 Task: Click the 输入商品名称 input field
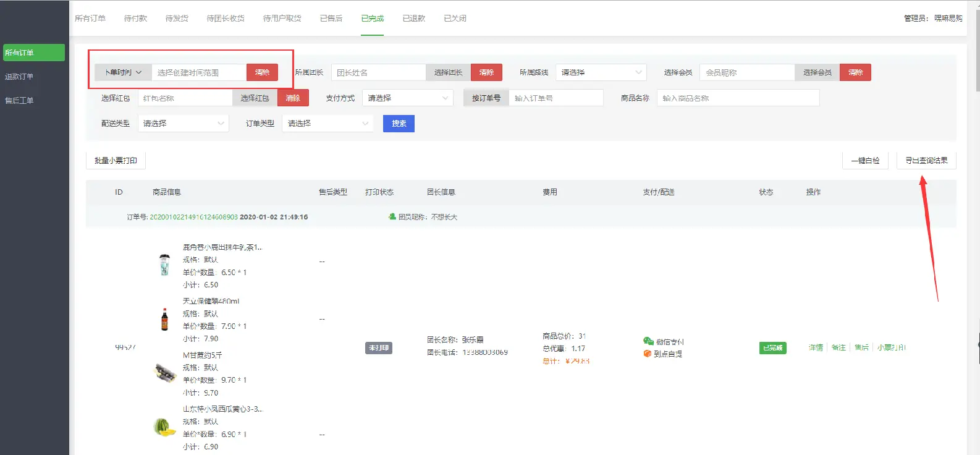coord(738,98)
